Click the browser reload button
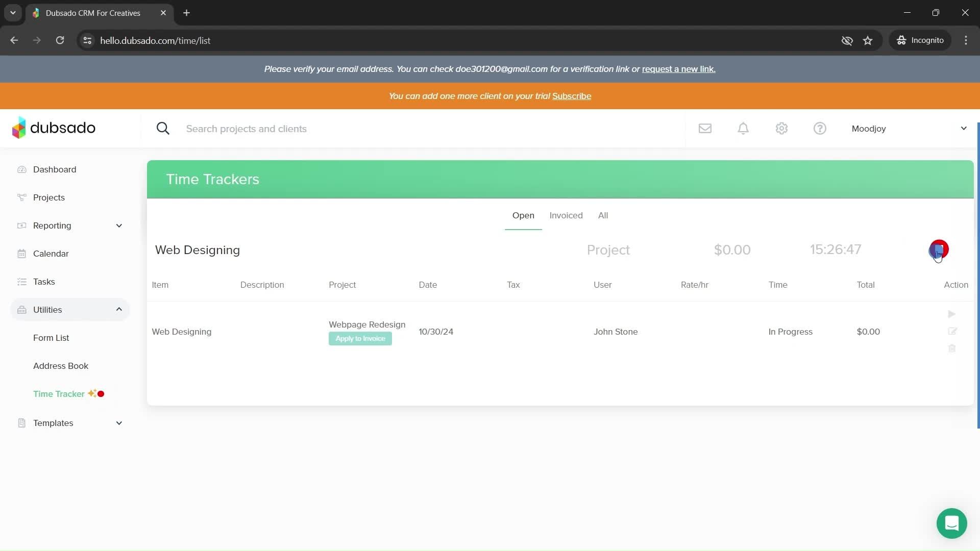The height and width of the screenshot is (551, 980). coord(60,40)
